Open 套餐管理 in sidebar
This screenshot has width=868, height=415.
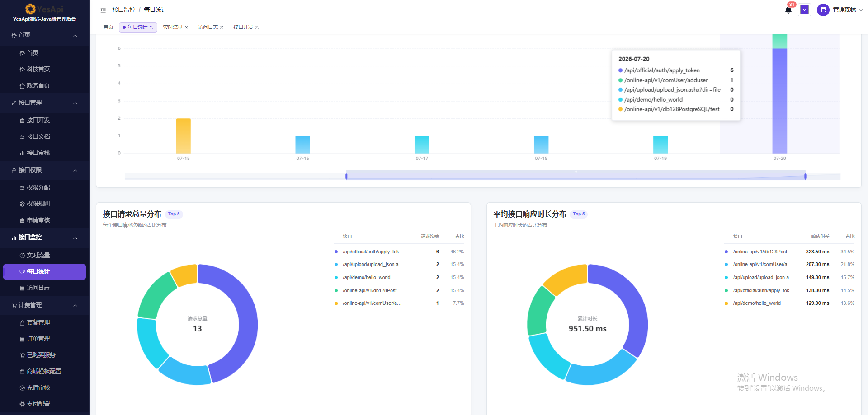[x=44, y=323]
